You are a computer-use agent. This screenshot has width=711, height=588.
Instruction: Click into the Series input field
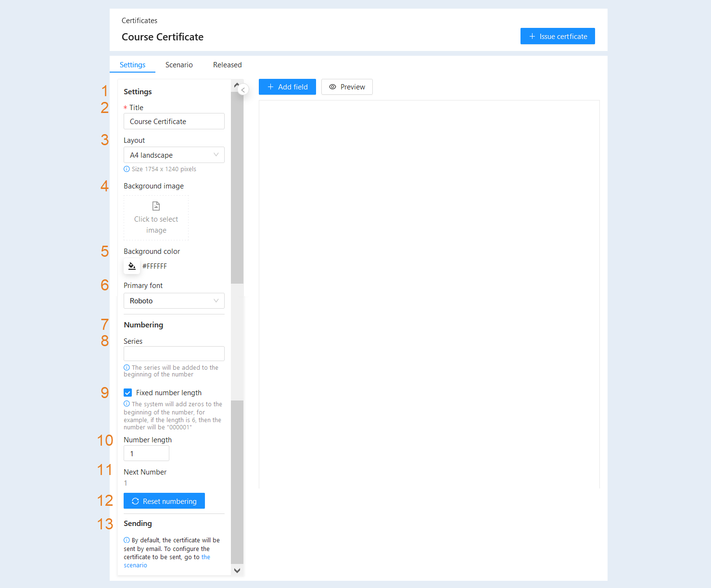click(x=174, y=353)
